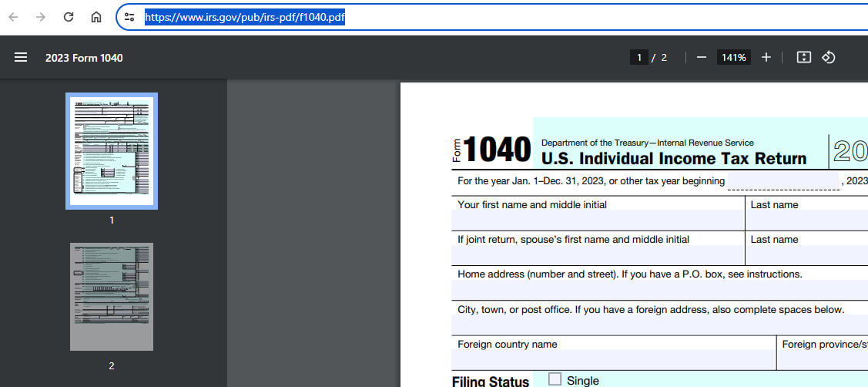The width and height of the screenshot is (868, 387).
Task: Click the total page count '2'
Action: click(x=664, y=58)
